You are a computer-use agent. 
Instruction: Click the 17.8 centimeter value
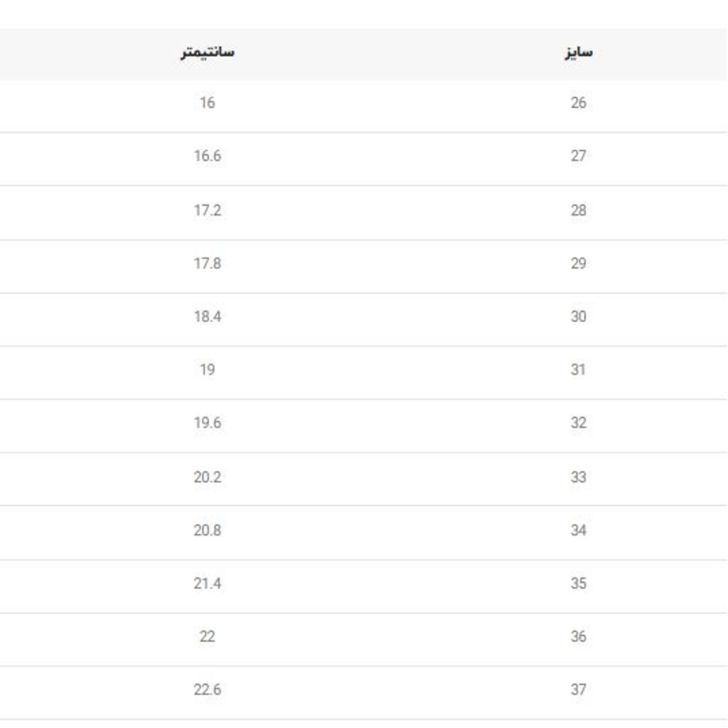coord(207,264)
